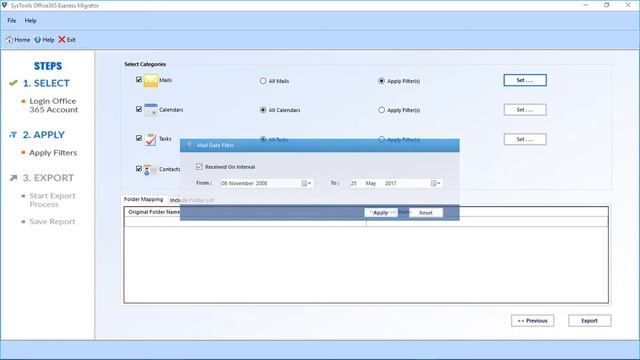Click Reset in Mail Date Filter dialog

tap(426, 213)
